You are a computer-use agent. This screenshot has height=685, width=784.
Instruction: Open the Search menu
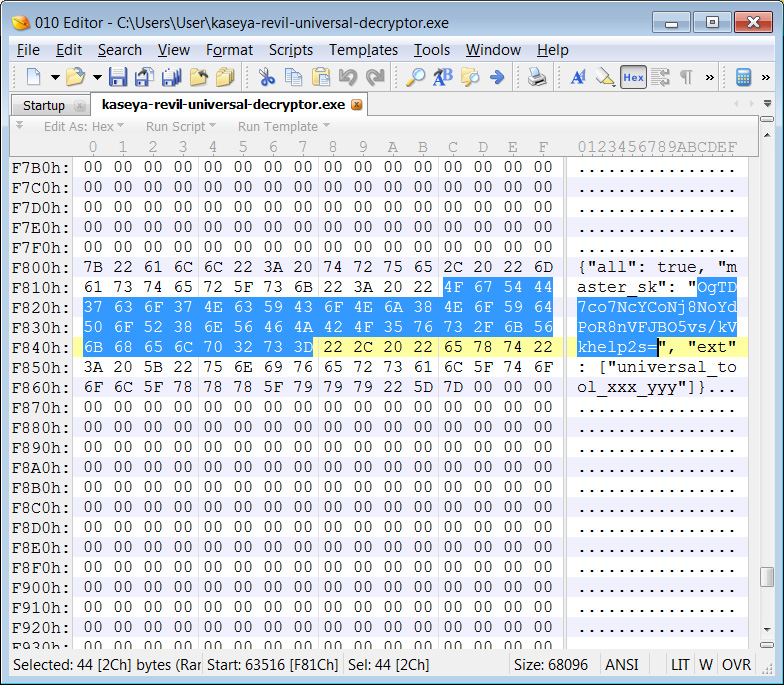click(120, 50)
